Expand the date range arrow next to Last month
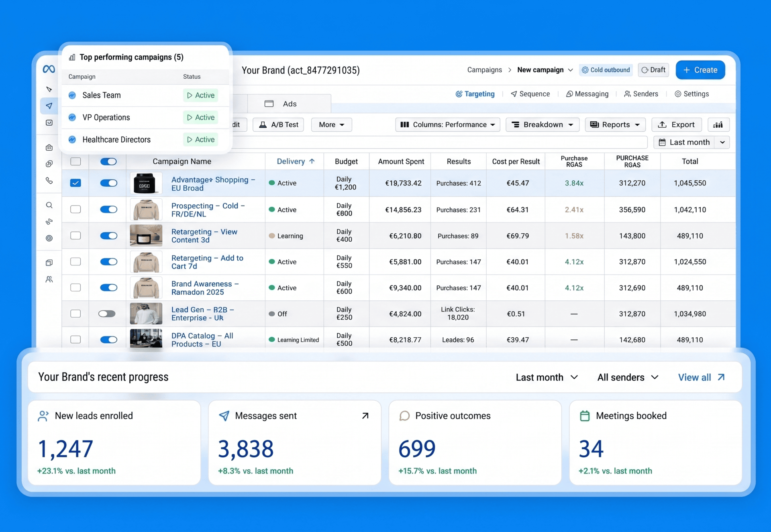 pyautogui.click(x=722, y=142)
